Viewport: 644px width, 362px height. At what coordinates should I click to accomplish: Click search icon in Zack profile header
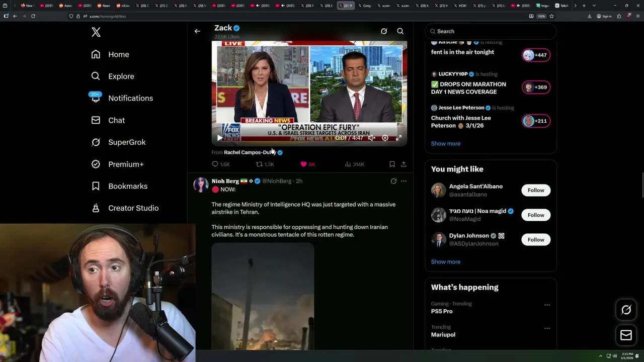(400, 31)
